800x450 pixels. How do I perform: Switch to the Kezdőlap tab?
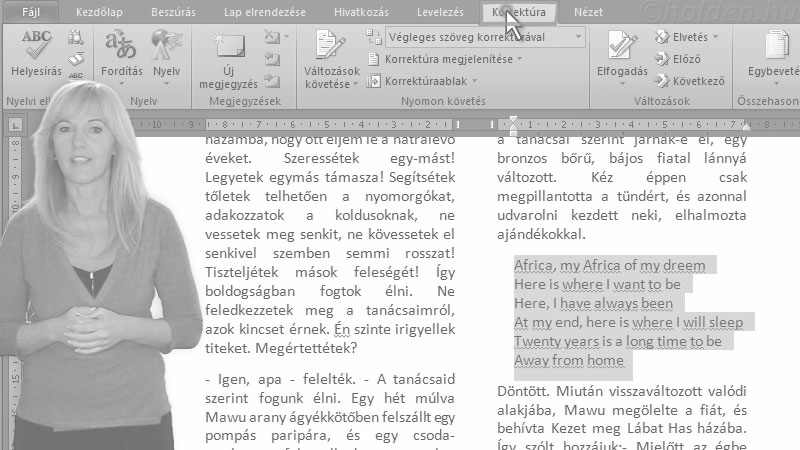99,12
